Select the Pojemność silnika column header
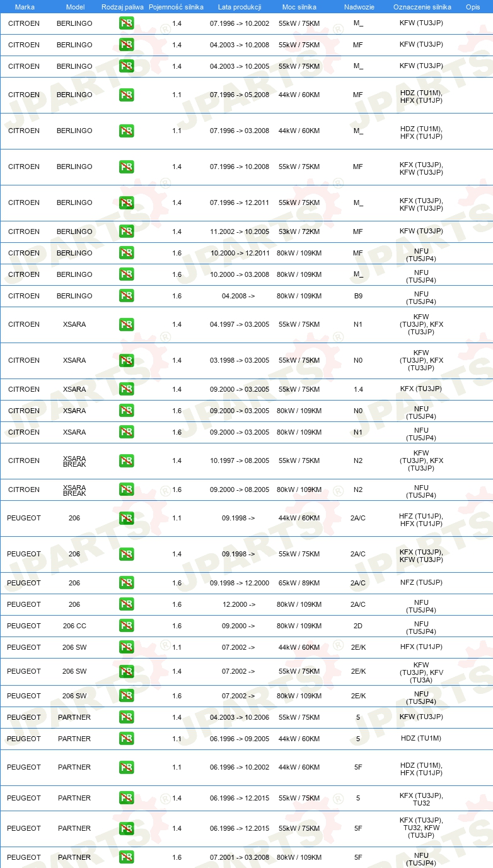 [x=176, y=7]
